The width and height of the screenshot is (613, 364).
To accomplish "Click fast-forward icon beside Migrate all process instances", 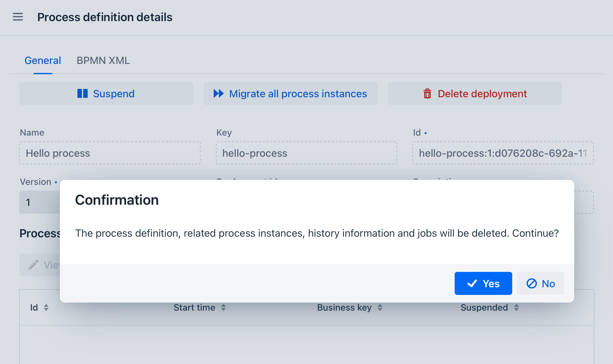I will click(x=219, y=93).
